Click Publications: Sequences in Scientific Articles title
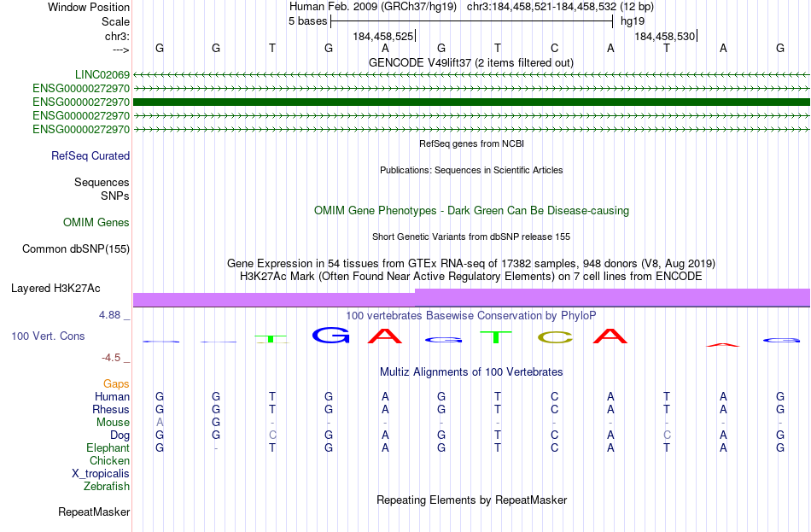The width and height of the screenshot is (811, 532). pyautogui.click(x=471, y=170)
